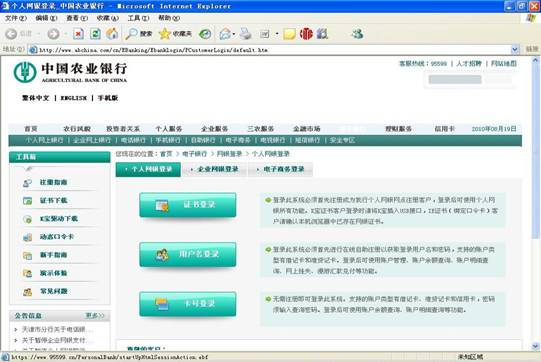Image resolution: width=541 pixels, height=362 pixels.
Task: Open 个人服务 in the navigation bar
Action: click(x=168, y=129)
